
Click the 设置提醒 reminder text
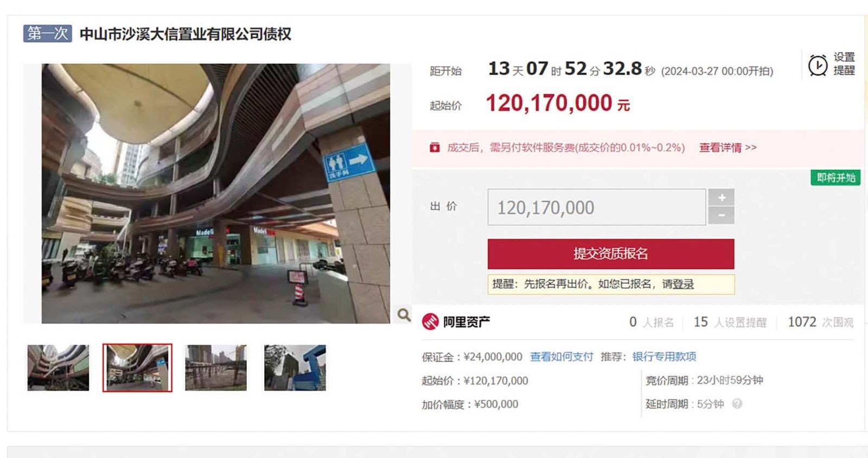tap(844, 63)
